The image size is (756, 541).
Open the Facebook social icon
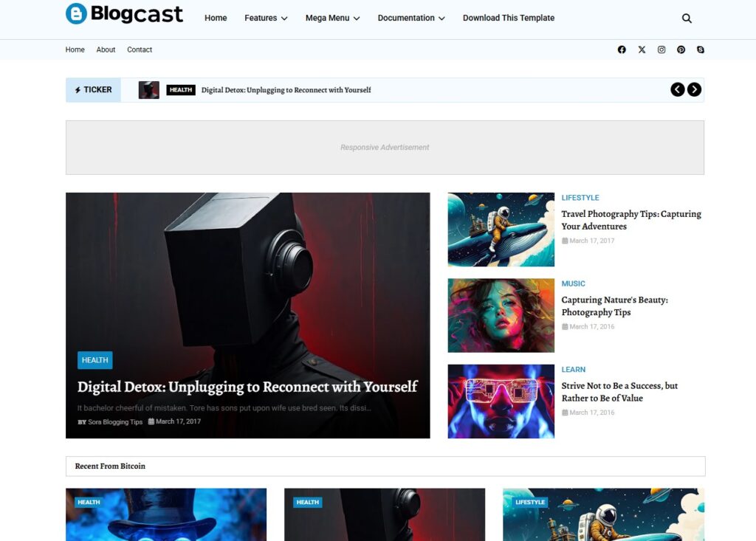622,49
